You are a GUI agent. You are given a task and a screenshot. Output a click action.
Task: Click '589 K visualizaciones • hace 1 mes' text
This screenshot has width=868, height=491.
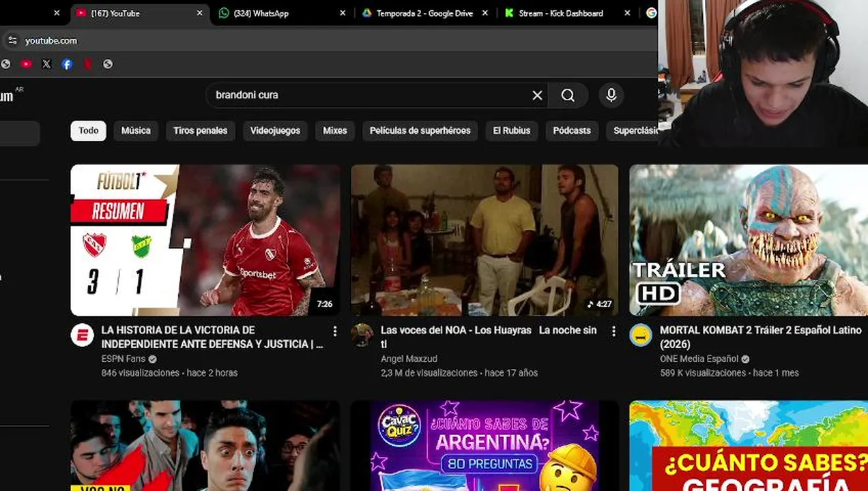click(729, 373)
